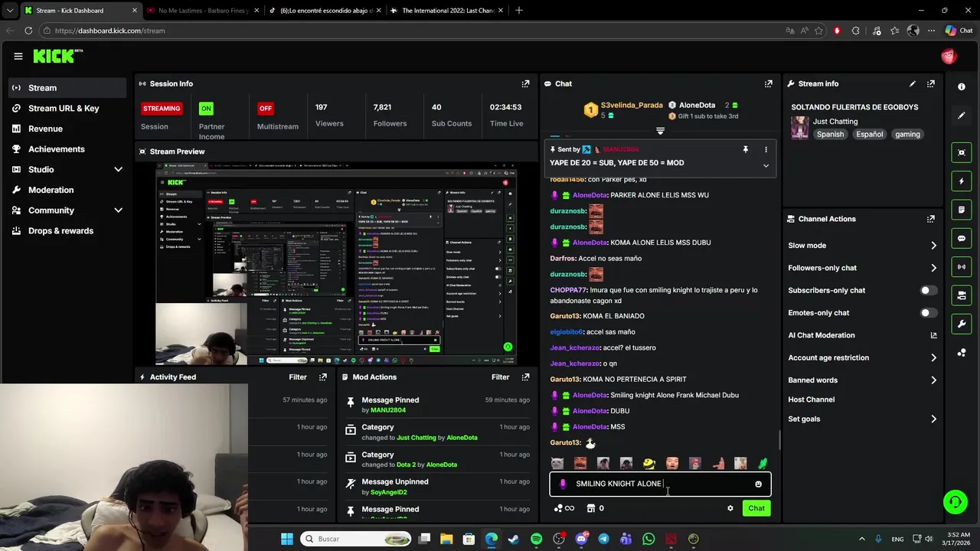Screen dimensions: 980x551
Task: Click the document note icon in right sidebar
Action: [x=962, y=210]
